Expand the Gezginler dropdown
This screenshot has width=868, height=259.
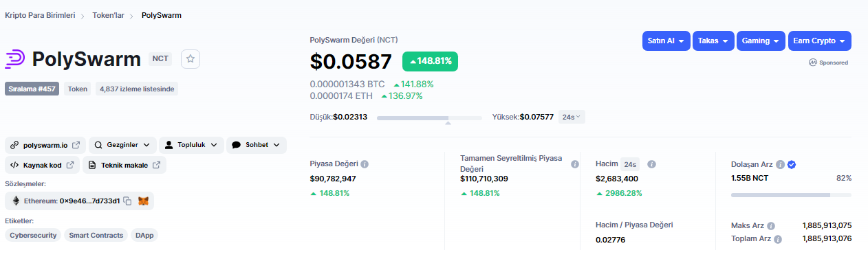tap(122, 145)
